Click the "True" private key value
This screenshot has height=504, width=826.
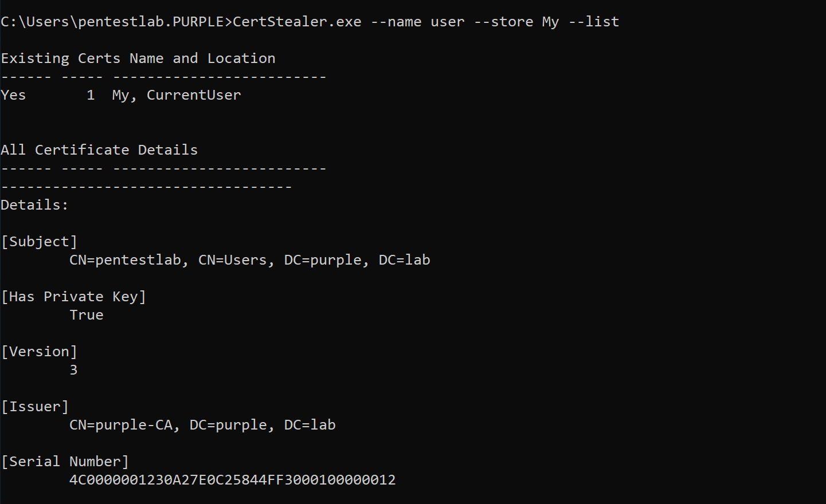click(87, 315)
